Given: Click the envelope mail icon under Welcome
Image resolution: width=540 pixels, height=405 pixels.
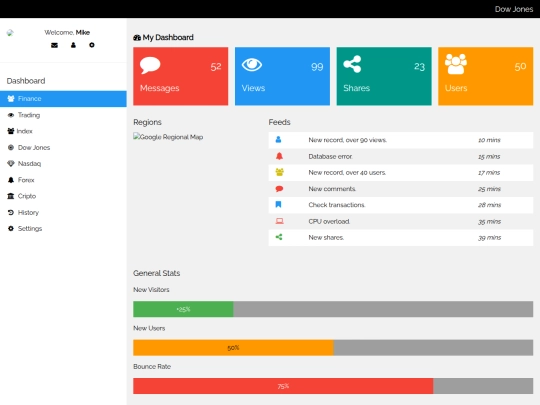Looking at the screenshot, I should [x=54, y=45].
